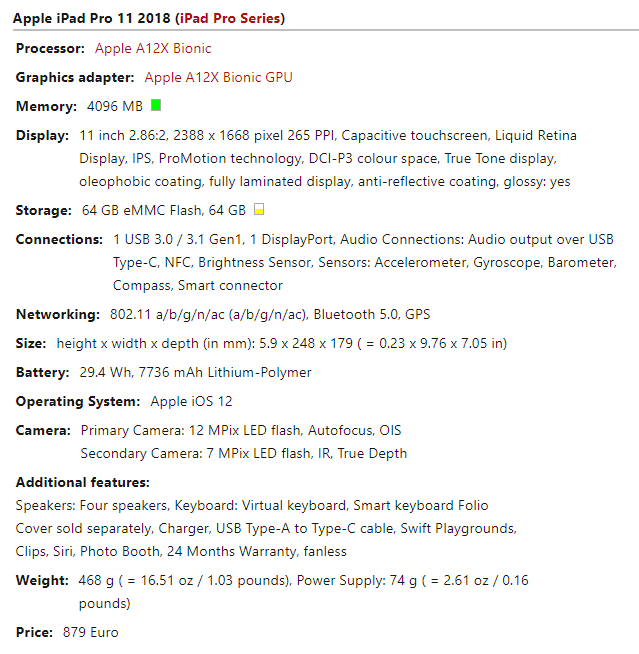Click the 64 GB eMMC Flash text
This screenshot has height=654, width=639.
coord(142,210)
